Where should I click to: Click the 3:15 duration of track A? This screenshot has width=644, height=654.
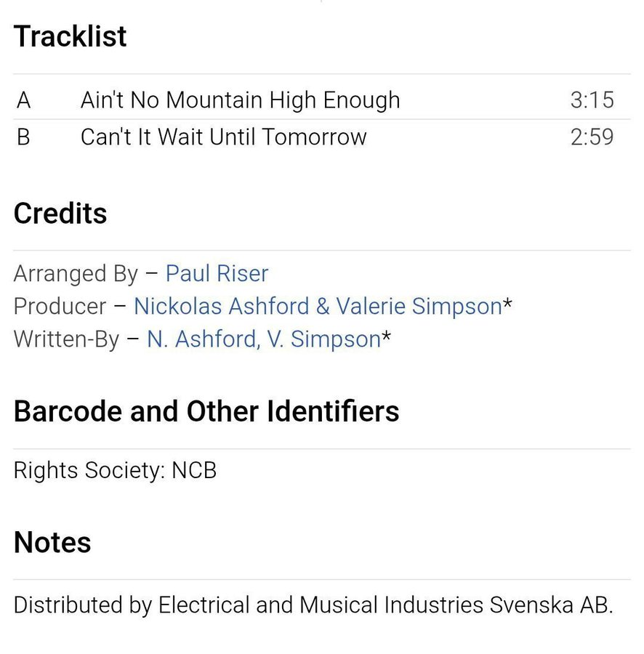[592, 100]
